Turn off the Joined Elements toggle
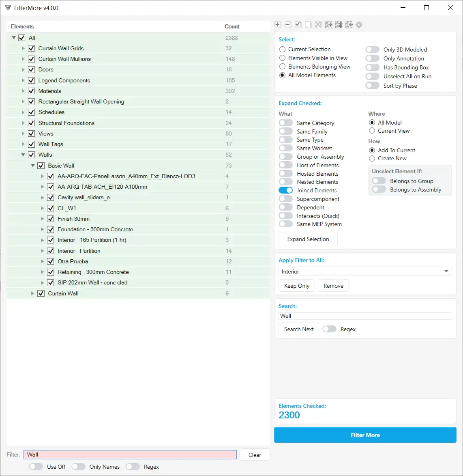 pyautogui.click(x=286, y=190)
